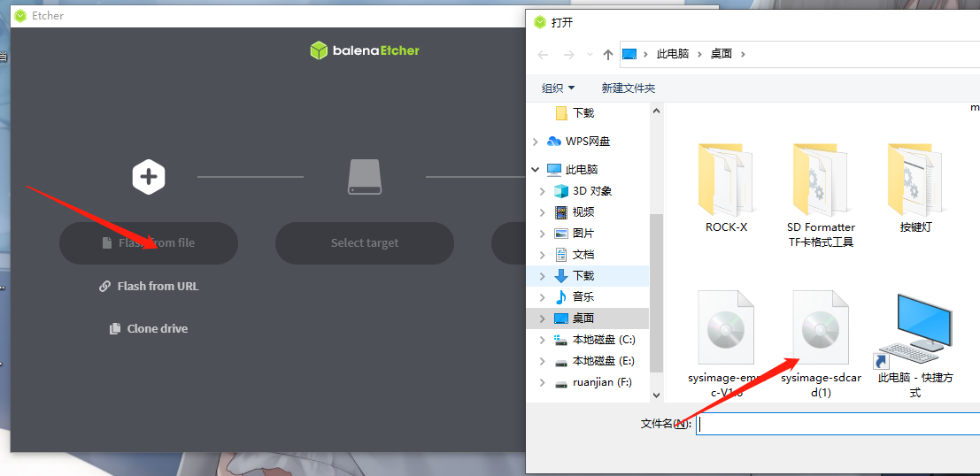Click 新建文件夹 button
980x476 pixels.
tap(629, 88)
